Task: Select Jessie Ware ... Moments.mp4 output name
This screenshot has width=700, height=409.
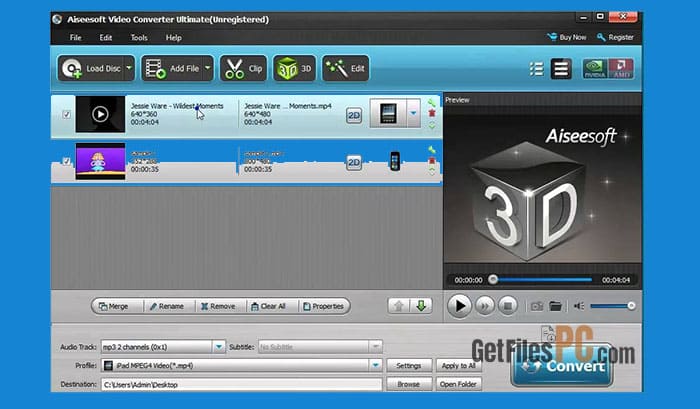Action: click(x=288, y=106)
